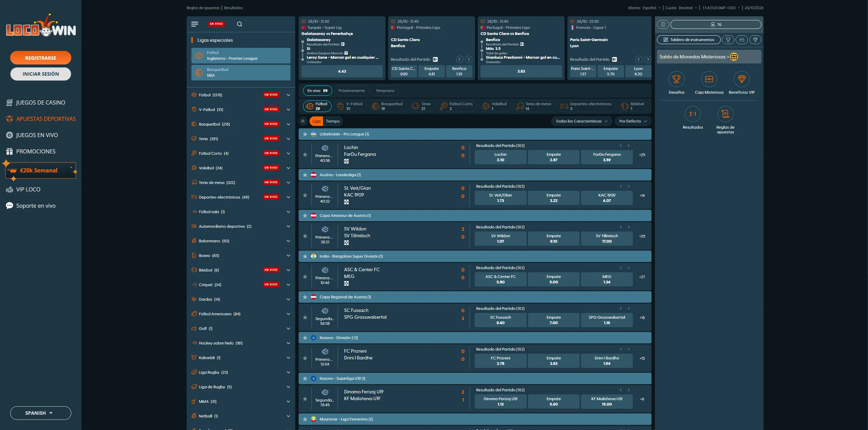Collapse all leagues with double-chevron icon

tap(303, 121)
